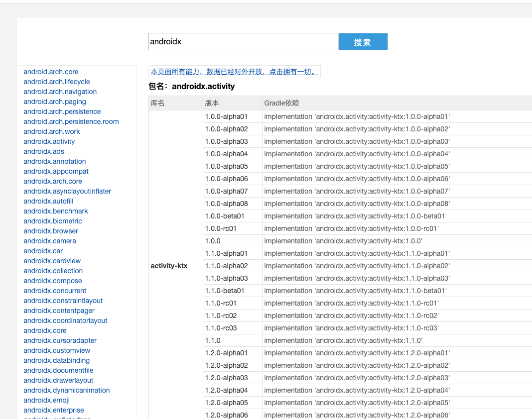View androidx.cursoradapter package
This screenshot has width=532, height=419.
tap(60, 340)
